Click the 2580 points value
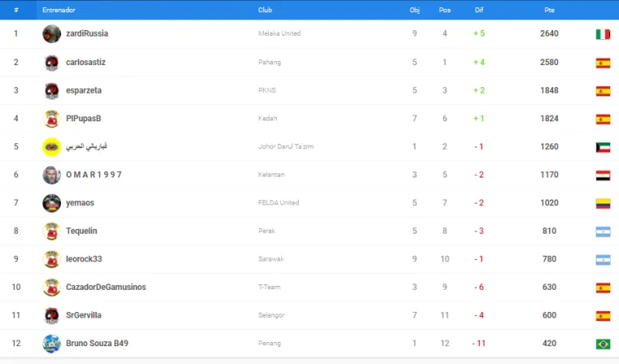Image resolution: width=619 pixels, height=364 pixels. (549, 63)
